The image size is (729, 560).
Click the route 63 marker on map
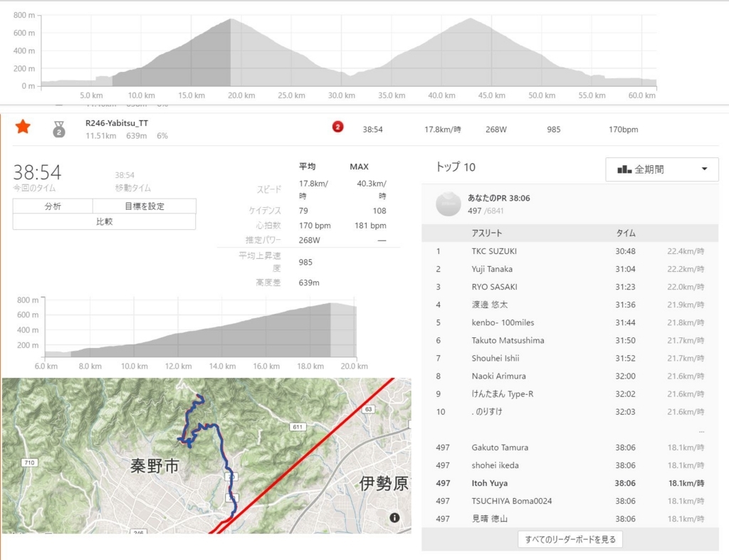coord(369,409)
